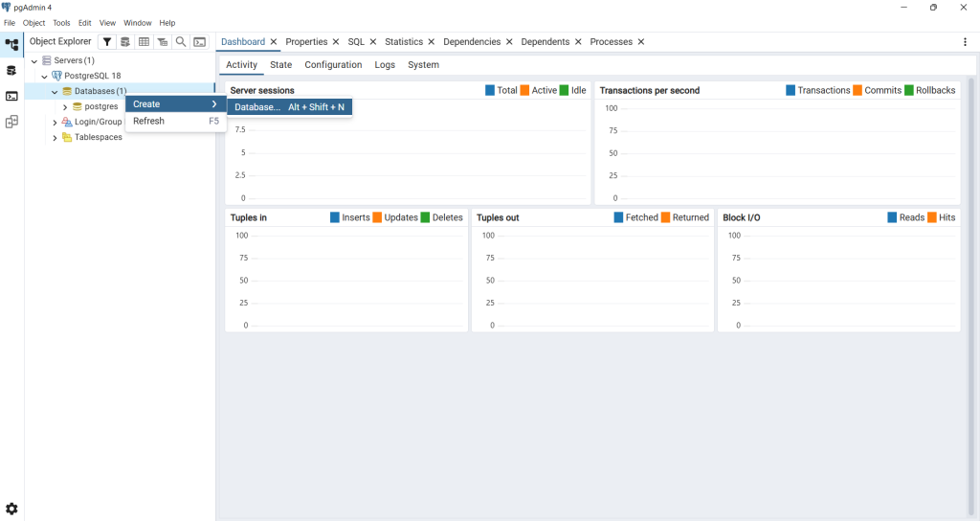Click the PostgreSQL 18 elephant icon
The image size is (980, 521).
[56, 76]
